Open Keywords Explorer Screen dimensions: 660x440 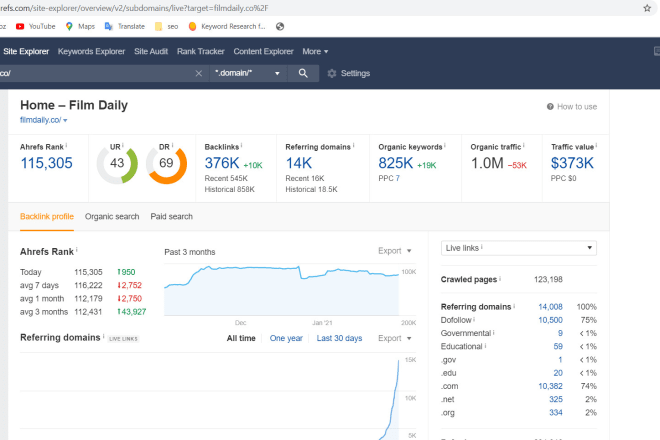coord(91,51)
